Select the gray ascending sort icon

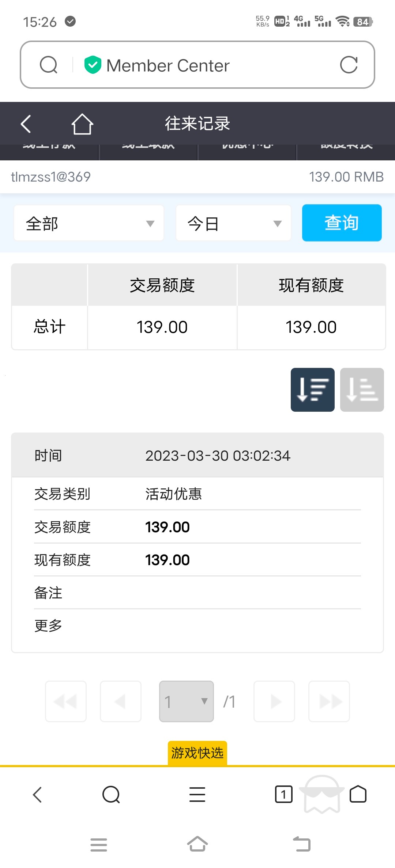[362, 390]
